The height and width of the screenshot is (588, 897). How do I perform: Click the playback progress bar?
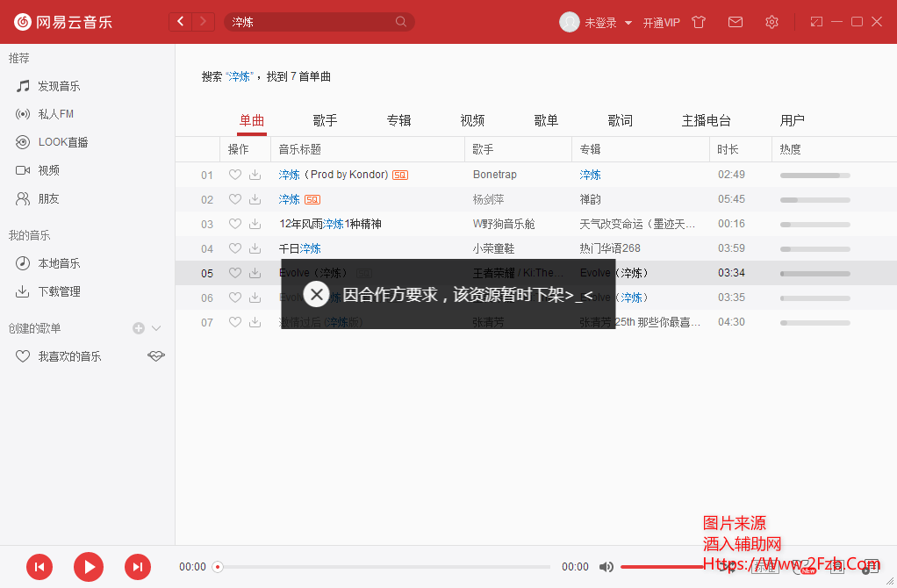point(386,567)
